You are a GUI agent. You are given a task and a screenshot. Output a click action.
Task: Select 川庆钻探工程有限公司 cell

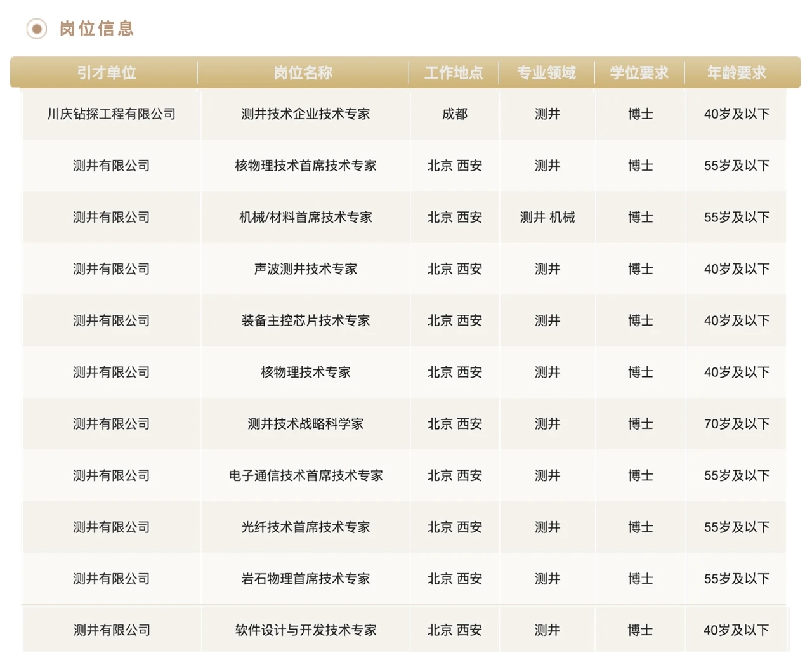click(112, 114)
